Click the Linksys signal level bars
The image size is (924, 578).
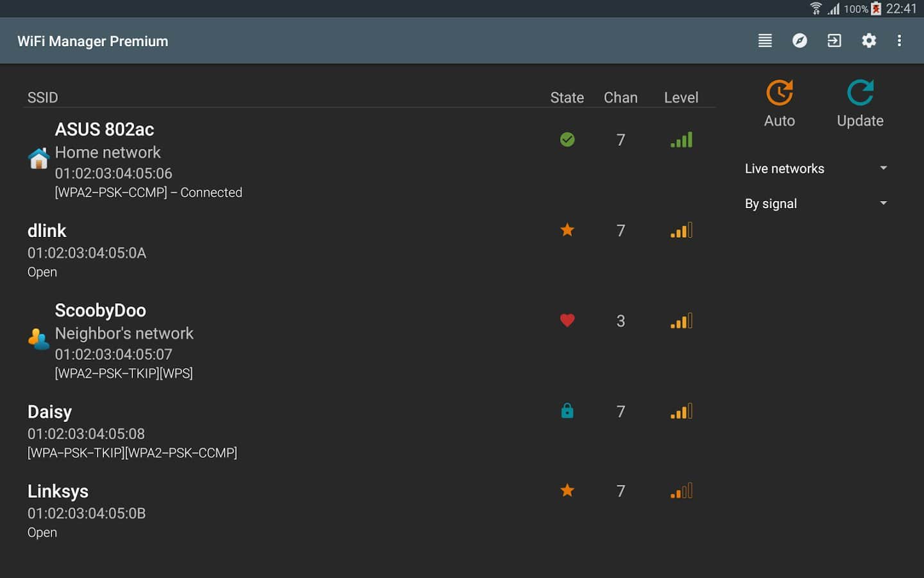(681, 491)
